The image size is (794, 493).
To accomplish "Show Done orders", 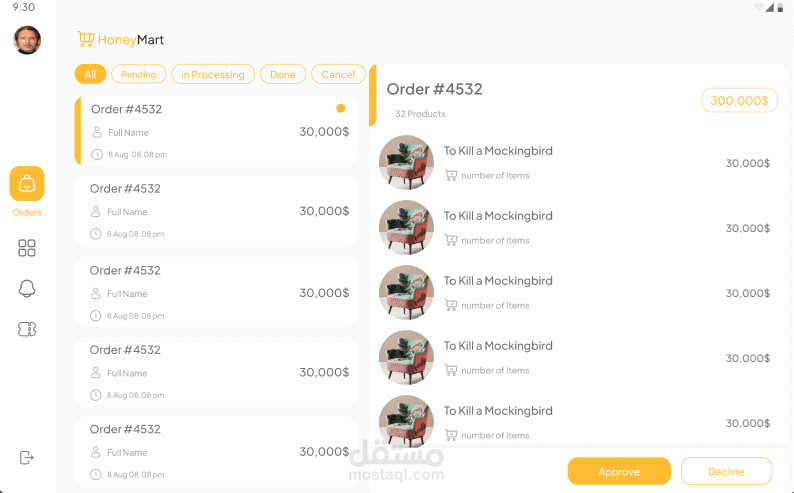I will 283,74.
